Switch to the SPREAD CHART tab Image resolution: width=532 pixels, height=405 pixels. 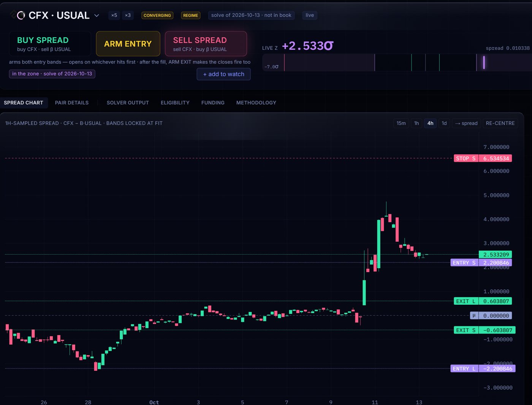coord(24,103)
